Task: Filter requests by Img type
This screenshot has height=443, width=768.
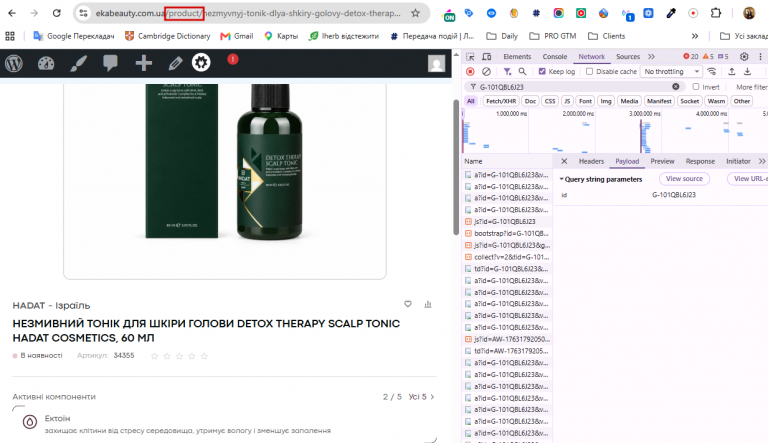Action: tap(606, 101)
